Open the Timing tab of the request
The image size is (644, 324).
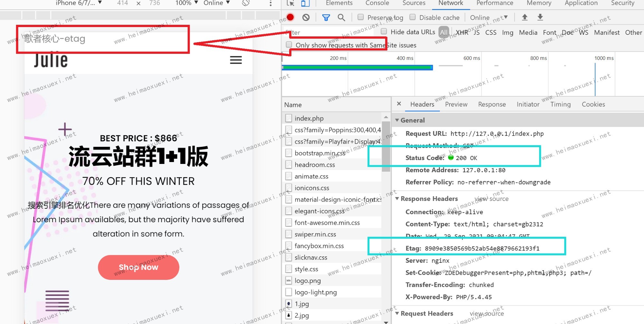coord(560,104)
